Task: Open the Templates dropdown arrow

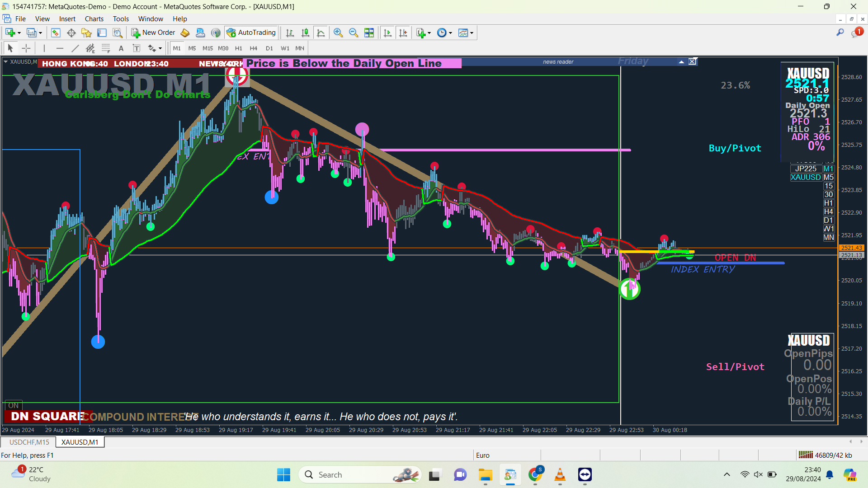Action: 472,33
